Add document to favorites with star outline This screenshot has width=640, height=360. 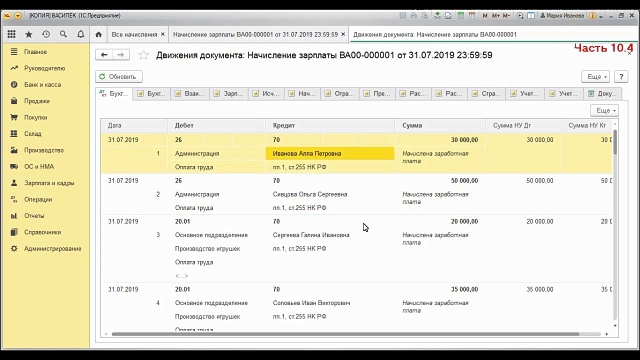143,55
